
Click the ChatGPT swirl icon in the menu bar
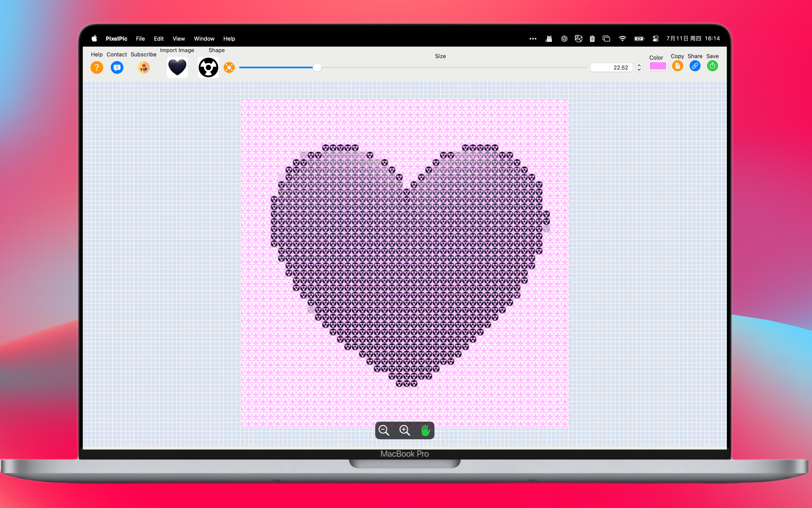(x=564, y=39)
